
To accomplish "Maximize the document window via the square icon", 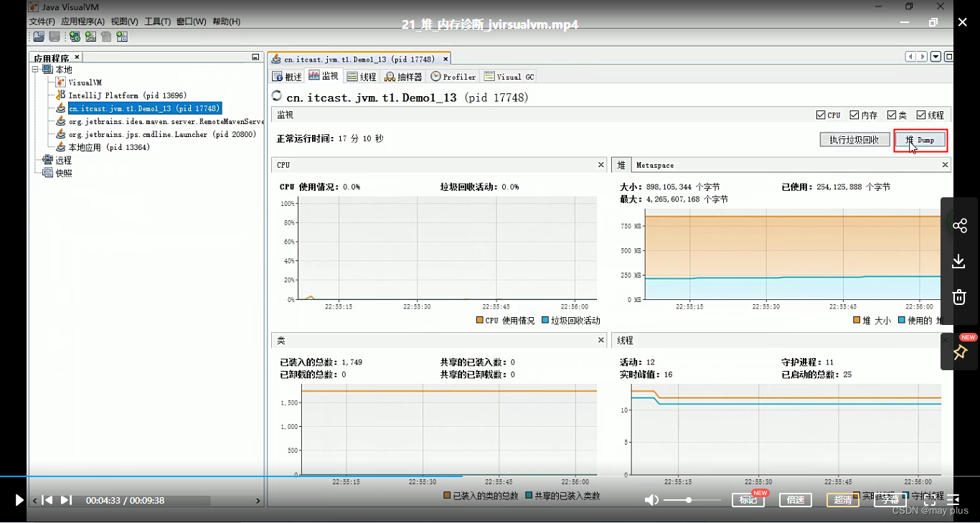I will [948, 57].
